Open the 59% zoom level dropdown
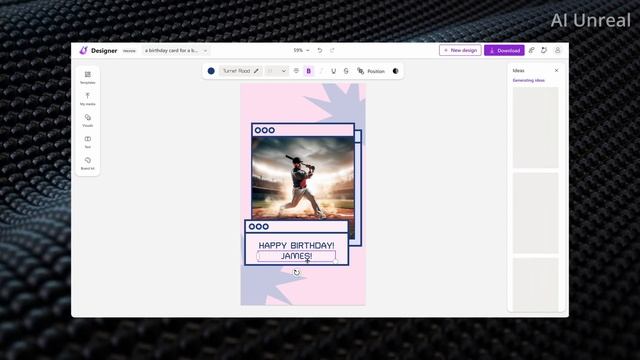Screen dimensions: 640x360 point(301,50)
